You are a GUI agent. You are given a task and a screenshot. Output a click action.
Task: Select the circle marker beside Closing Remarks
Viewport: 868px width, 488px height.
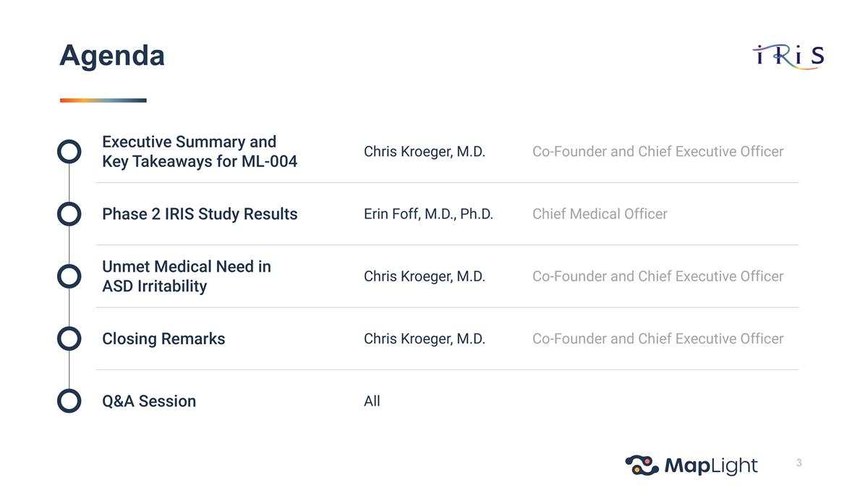click(69, 338)
